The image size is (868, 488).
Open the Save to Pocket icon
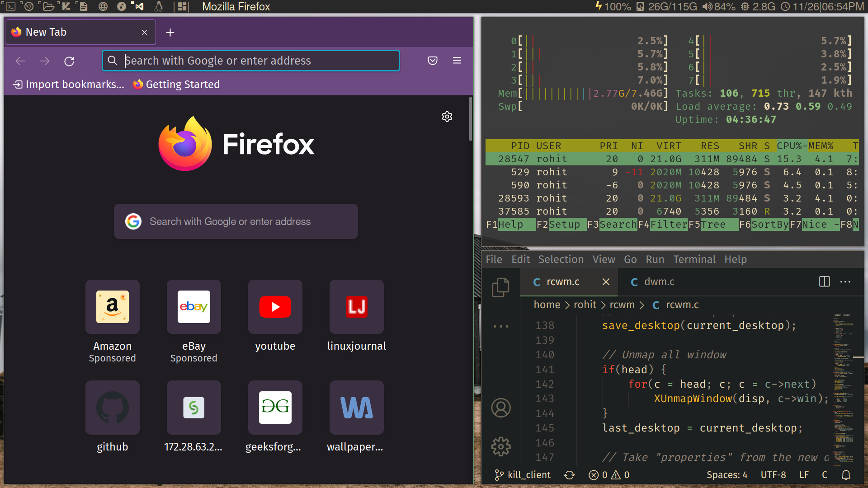(x=432, y=61)
